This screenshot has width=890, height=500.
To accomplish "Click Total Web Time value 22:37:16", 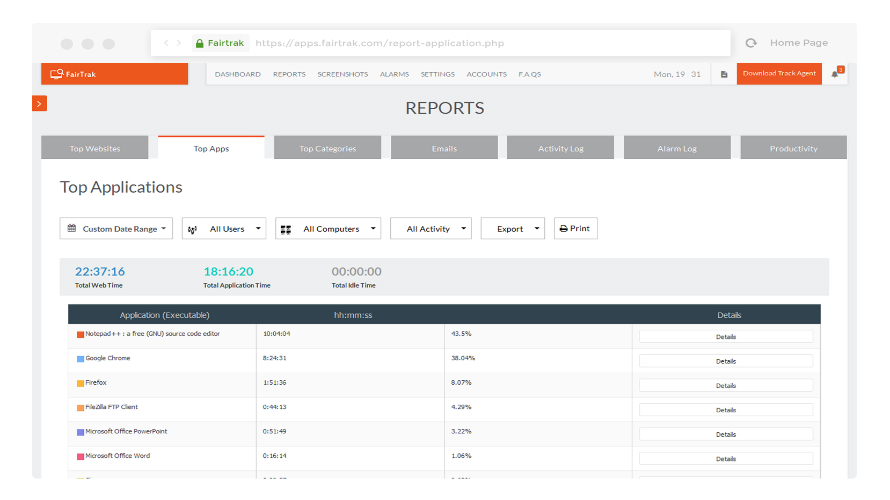I will 100,271.
